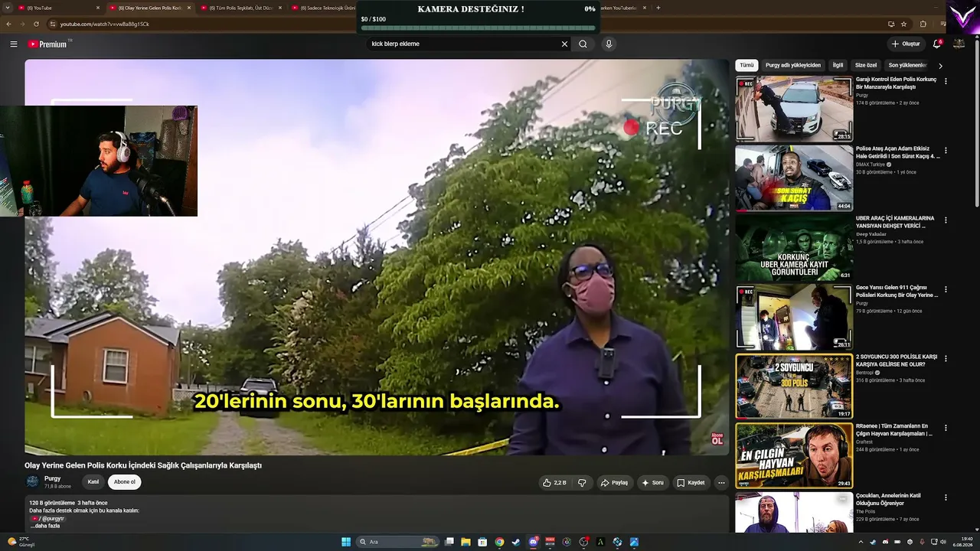This screenshot has width=980, height=551.
Task: Dislike the video with thumbs down
Action: [x=582, y=483]
